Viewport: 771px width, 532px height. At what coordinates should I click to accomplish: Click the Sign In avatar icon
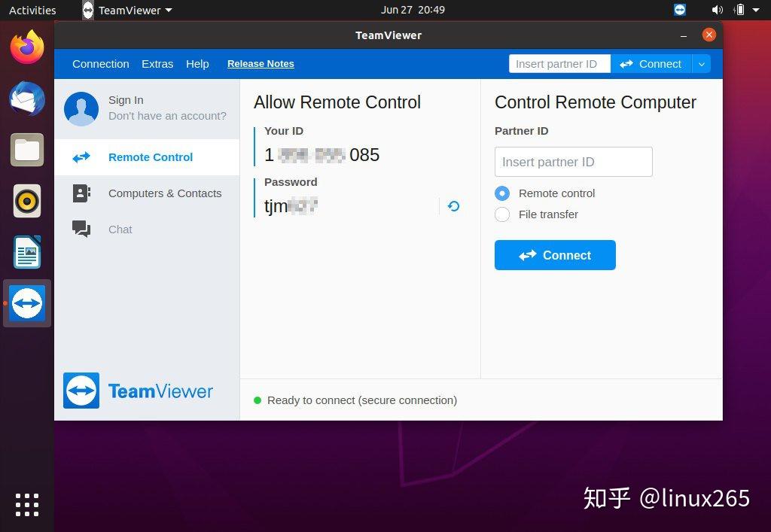click(82, 108)
